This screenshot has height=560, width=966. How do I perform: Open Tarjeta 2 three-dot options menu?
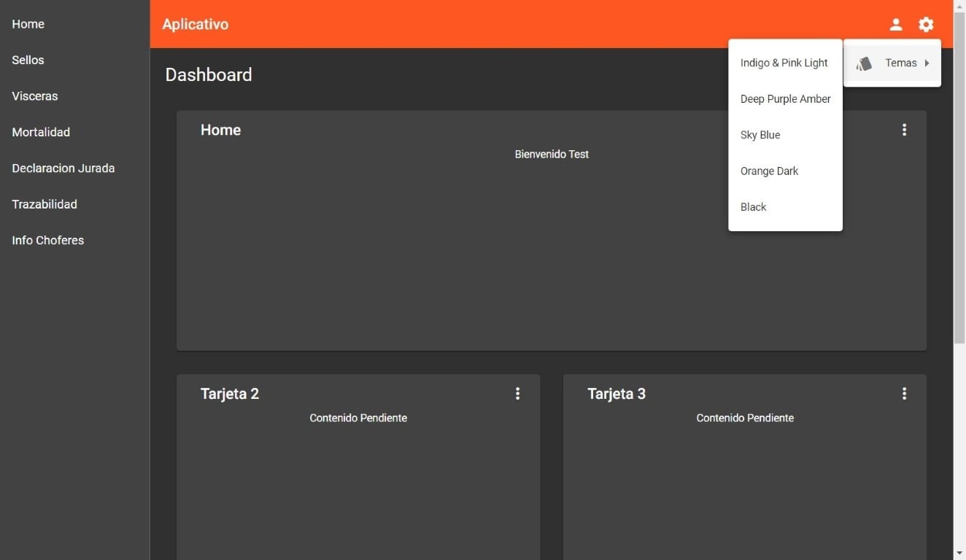(517, 394)
